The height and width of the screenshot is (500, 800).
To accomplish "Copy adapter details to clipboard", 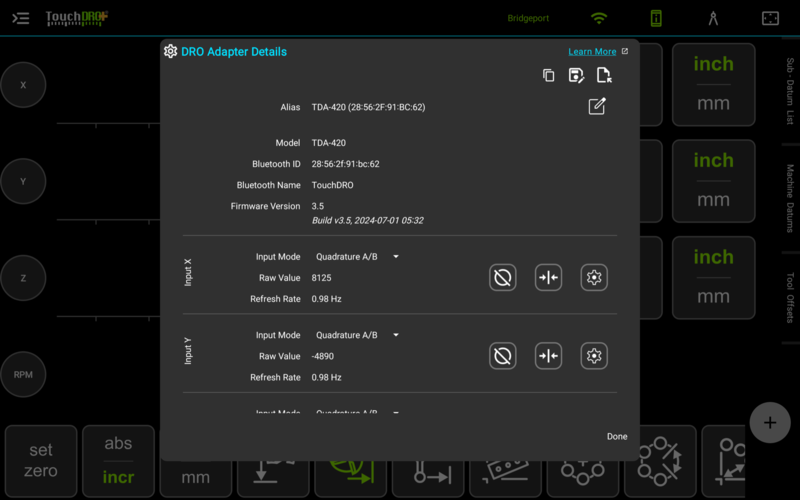I will coord(548,76).
